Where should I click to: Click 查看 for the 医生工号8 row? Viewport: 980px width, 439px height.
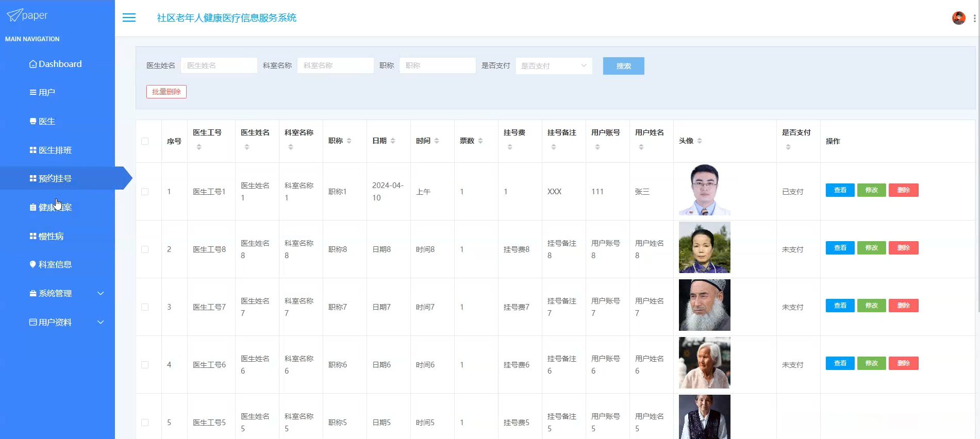click(x=840, y=248)
